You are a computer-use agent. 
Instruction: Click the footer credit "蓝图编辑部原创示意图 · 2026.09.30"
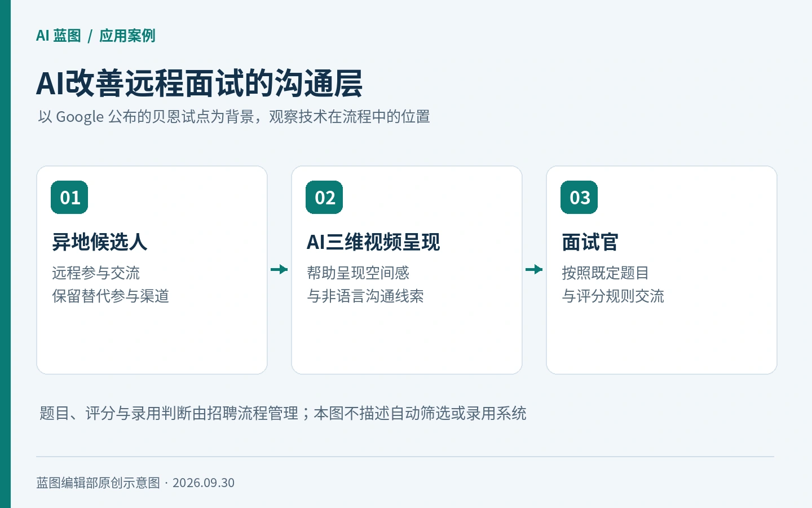(x=135, y=483)
